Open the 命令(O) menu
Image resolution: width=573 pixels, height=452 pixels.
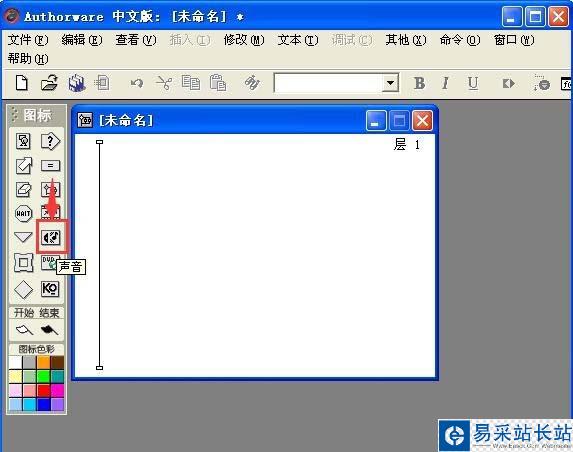click(x=460, y=40)
